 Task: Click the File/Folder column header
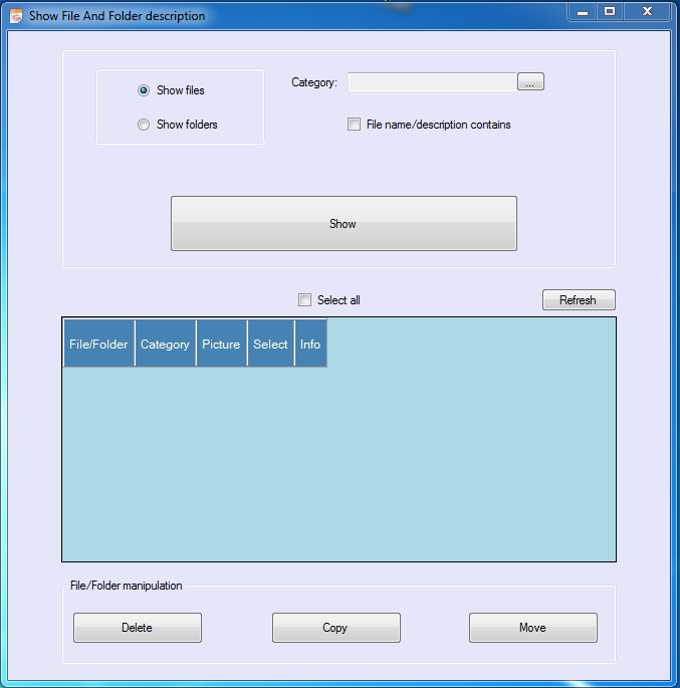pyautogui.click(x=98, y=344)
